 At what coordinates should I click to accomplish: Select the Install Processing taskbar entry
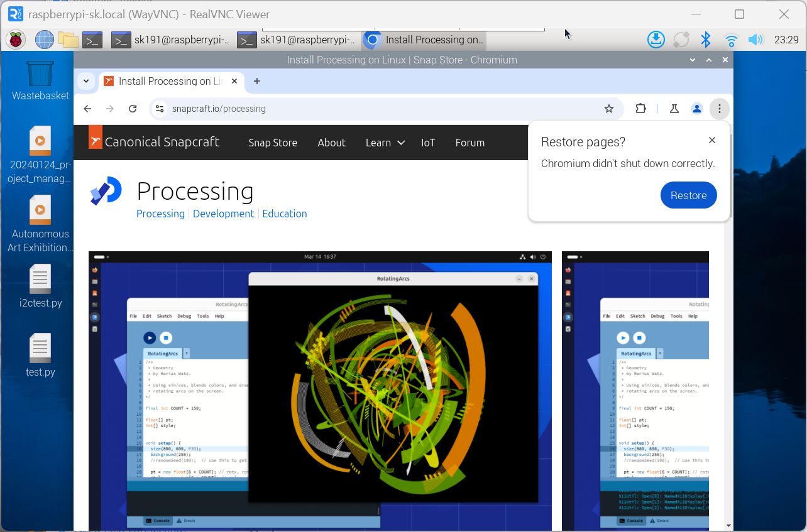click(423, 40)
